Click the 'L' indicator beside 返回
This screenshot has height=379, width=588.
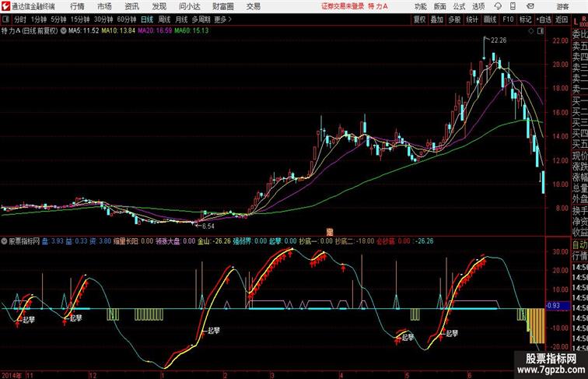point(576,22)
